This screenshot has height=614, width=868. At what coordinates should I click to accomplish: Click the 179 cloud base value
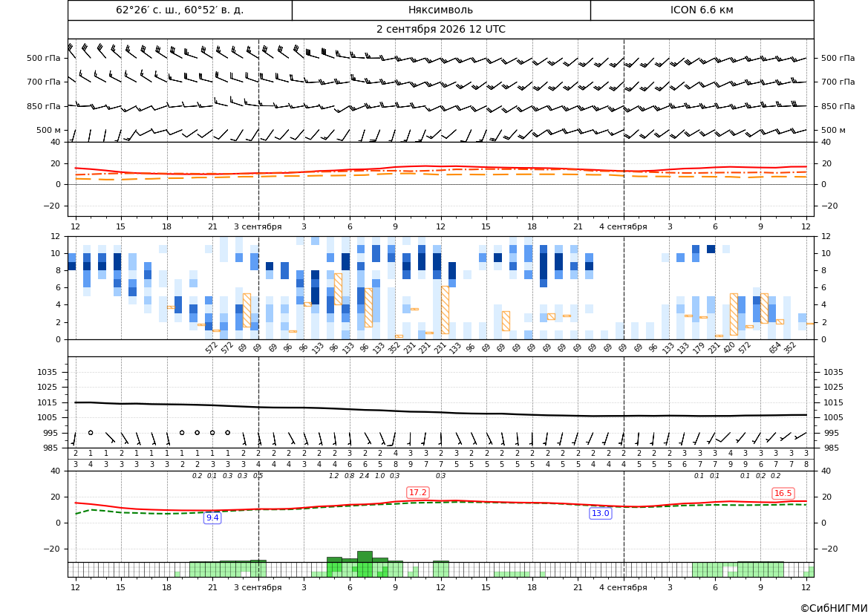click(x=699, y=348)
